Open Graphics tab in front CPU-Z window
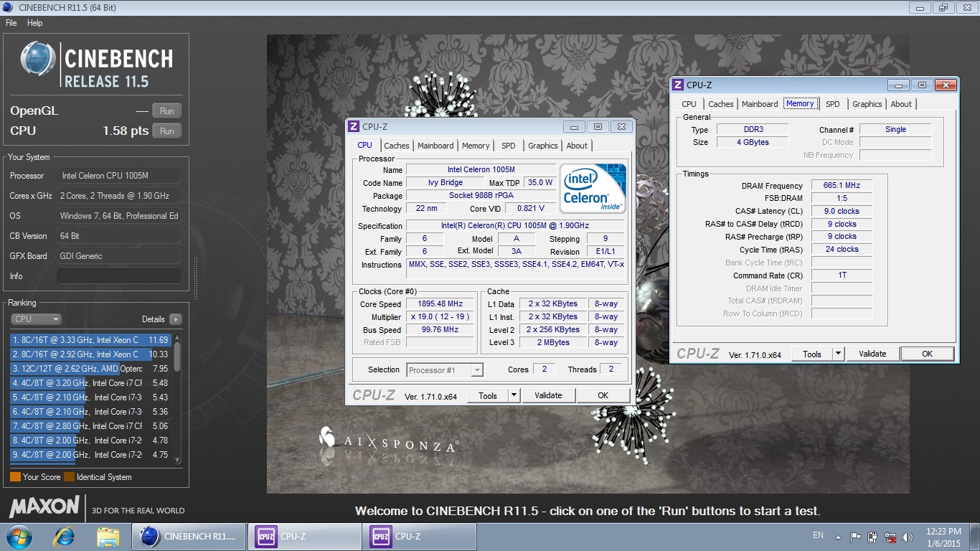This screenshot has width=980, height=551. [543, 146]
